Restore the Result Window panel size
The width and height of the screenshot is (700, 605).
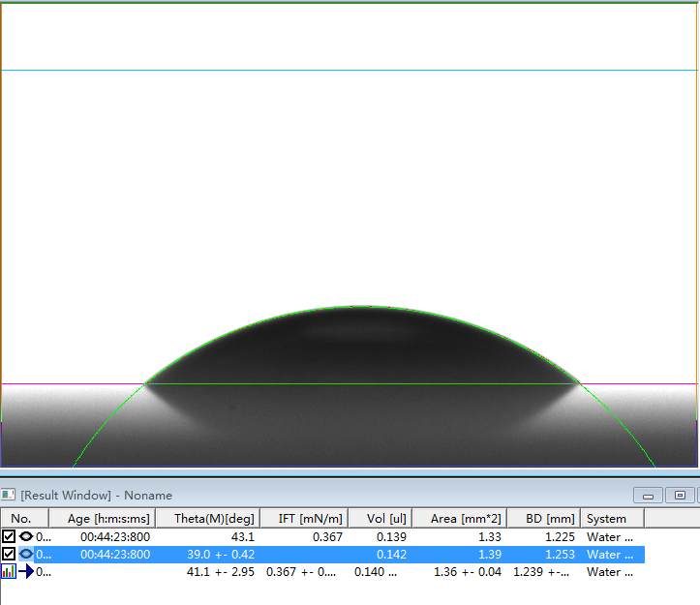point(680,496)
